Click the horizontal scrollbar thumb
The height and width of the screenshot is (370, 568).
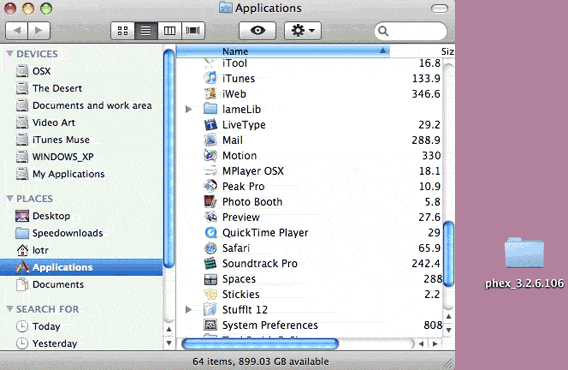[x=260, y=344]
